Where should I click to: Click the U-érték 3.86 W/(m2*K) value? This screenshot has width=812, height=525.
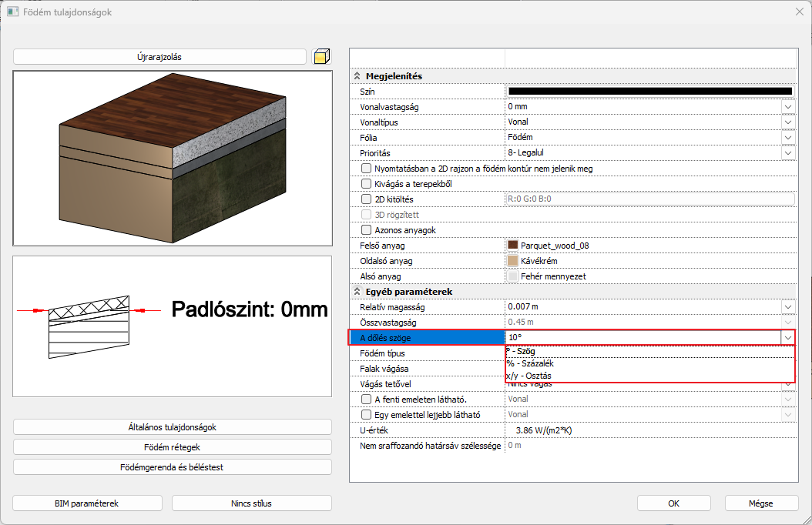click(x=544, y=430)
